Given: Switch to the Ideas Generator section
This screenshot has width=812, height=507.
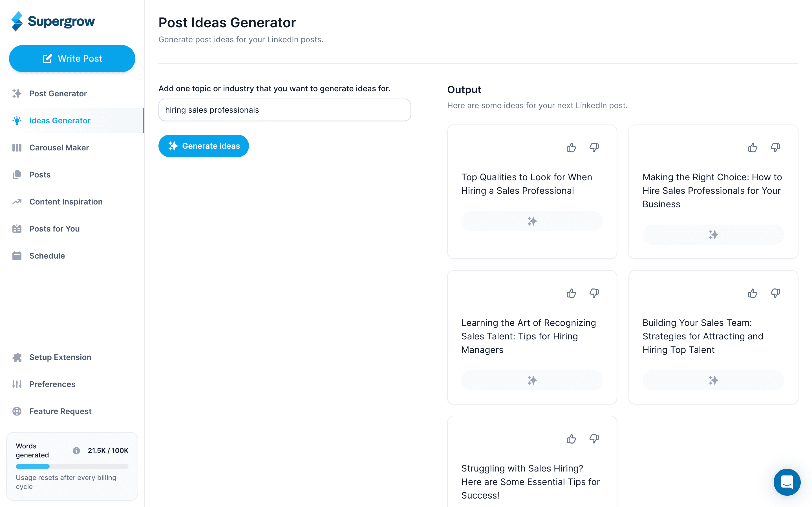Looking at the screenshot, I should click(60, 120).
